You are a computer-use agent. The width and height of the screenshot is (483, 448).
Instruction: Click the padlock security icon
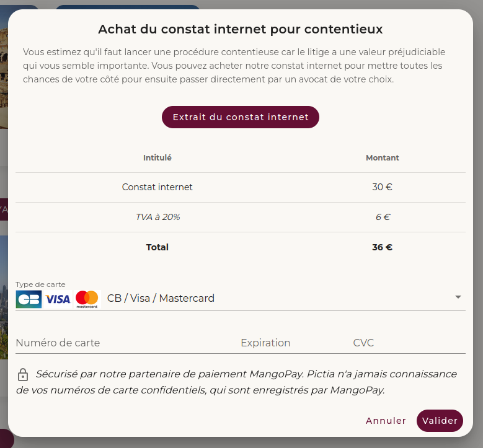23,375
